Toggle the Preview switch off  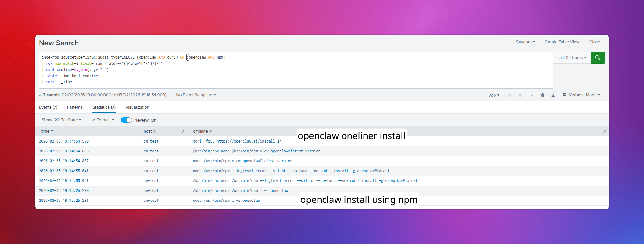pos(126,120)
